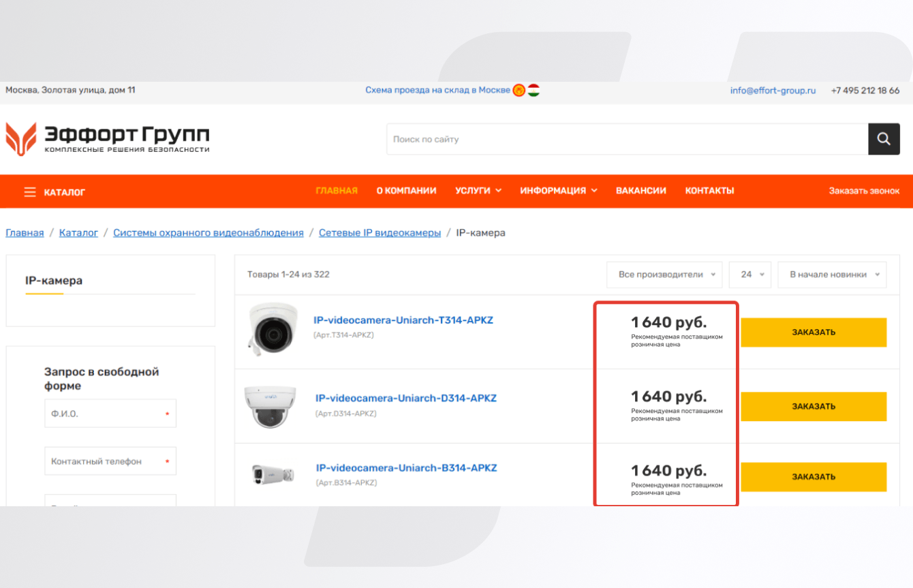Click the Главная breadcrumb
The height and width of the screenshot is (588, 913).
pos(25,233)
